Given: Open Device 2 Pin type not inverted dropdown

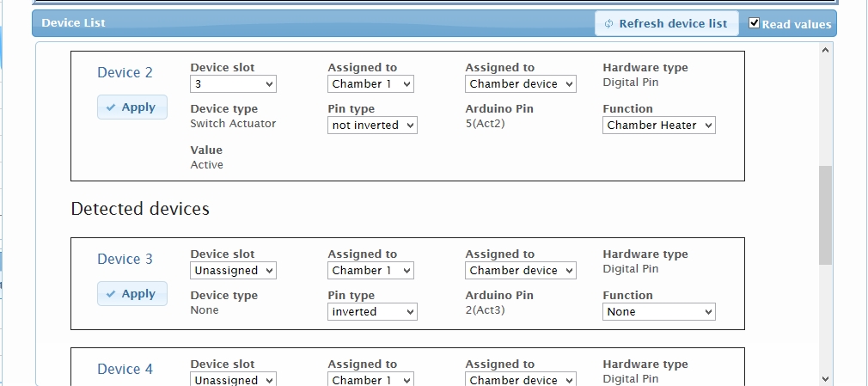Looking at the screenshot, I should click(372, 126).
